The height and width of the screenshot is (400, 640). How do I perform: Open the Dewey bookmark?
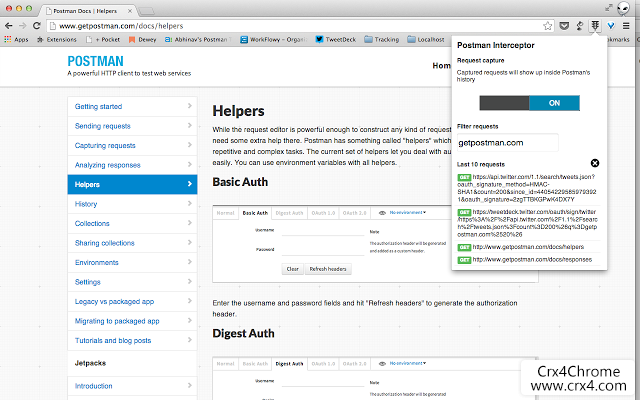click(x=143, y=39)
